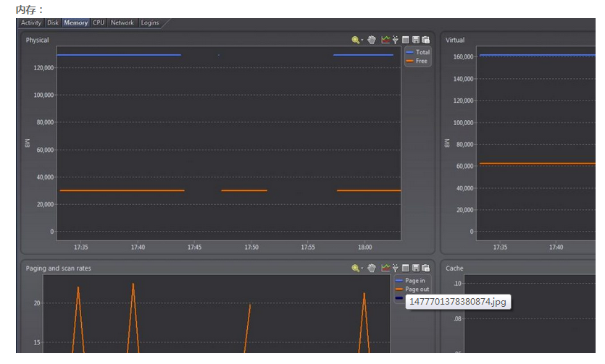Image resolution: width=605 pixels, height=364 pixels.
Task: Click zoom magnifier icon in Physical panel
Action: (x=355, y=40)
